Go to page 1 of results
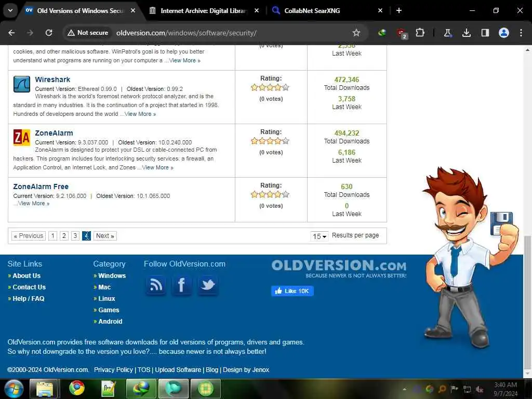Viewport: 532px width, 399px height. [52, 235]
